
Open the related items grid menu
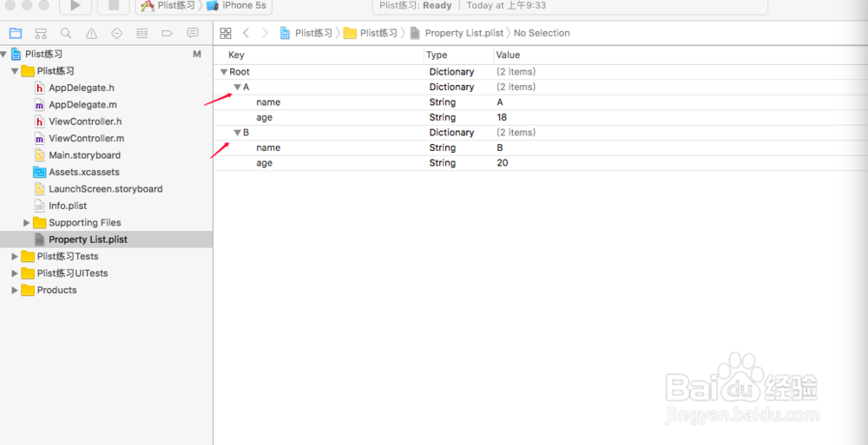(x=226, y=33)
